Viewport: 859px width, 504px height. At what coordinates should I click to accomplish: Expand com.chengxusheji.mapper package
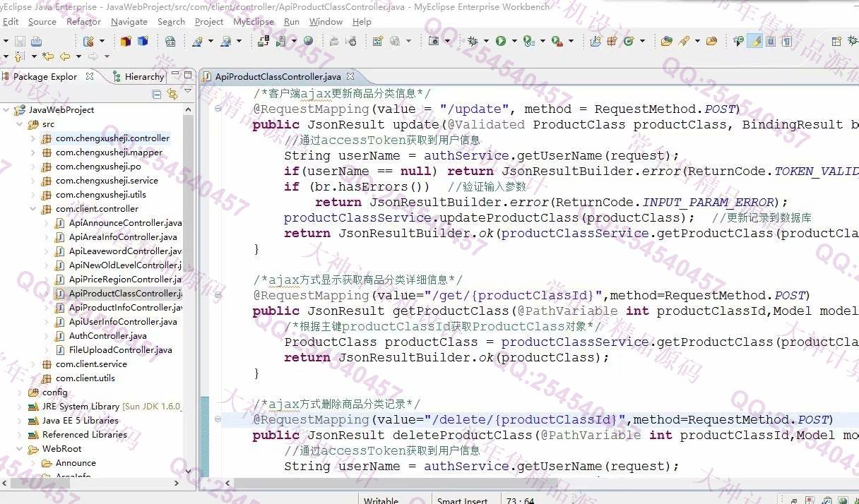[33, 152]
